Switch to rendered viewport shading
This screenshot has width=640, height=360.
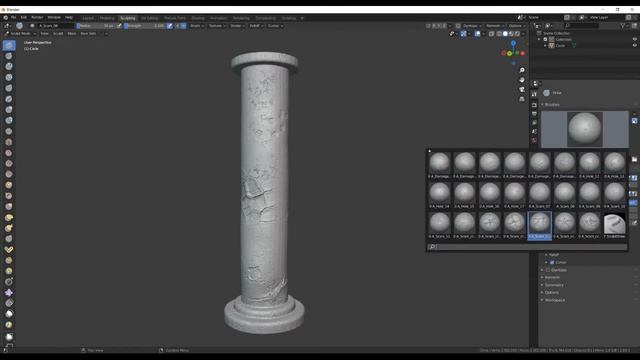(518, 34)
